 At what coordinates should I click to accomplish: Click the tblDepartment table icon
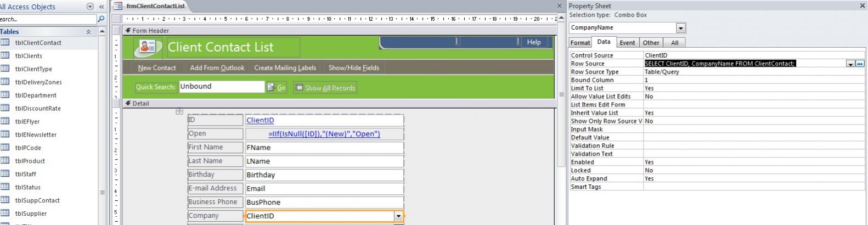[5, 95]
